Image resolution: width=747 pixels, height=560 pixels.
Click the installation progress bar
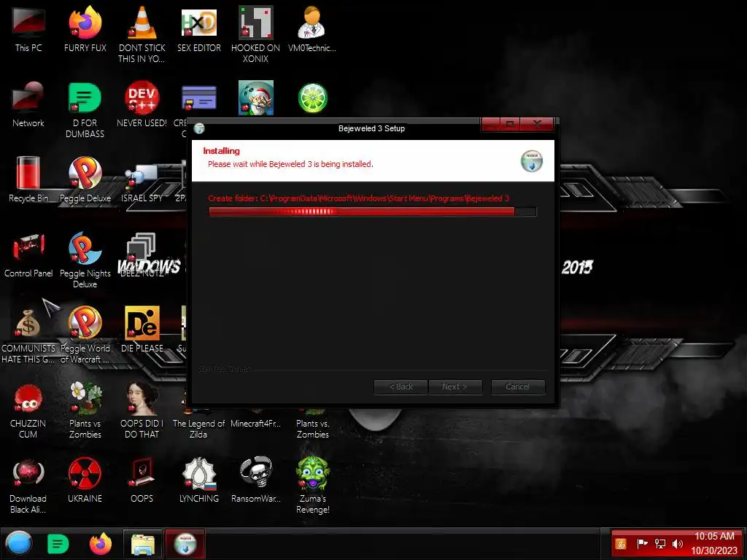[x=373, y=211]
